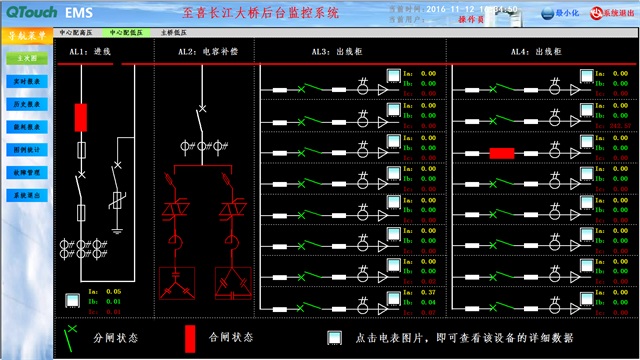Click the AL1: 进线 section title
The width and height of the screenshot is (640, 360).
pos(90,52)
